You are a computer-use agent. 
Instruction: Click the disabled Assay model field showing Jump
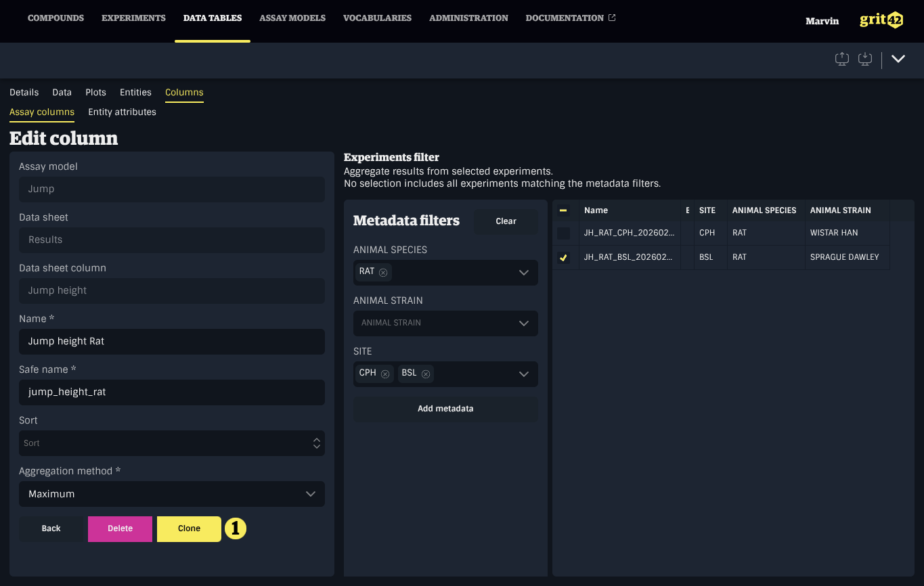172,189
